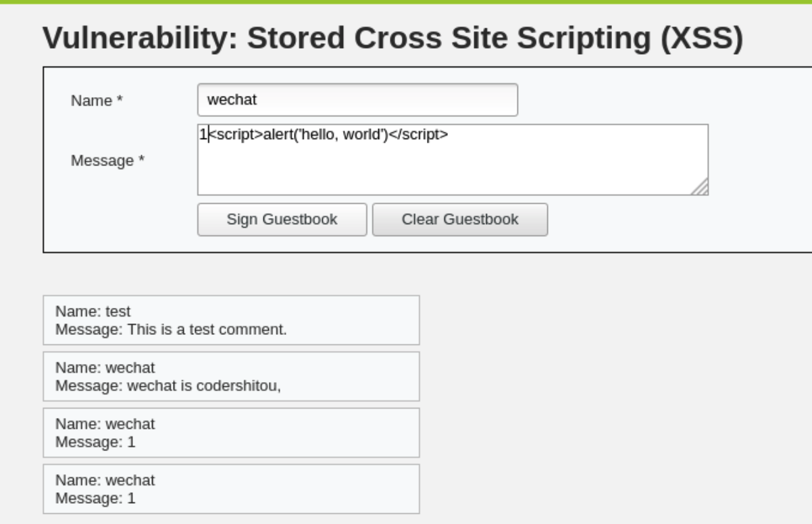Click the leading "1" in the Message text

coord(202,135)
